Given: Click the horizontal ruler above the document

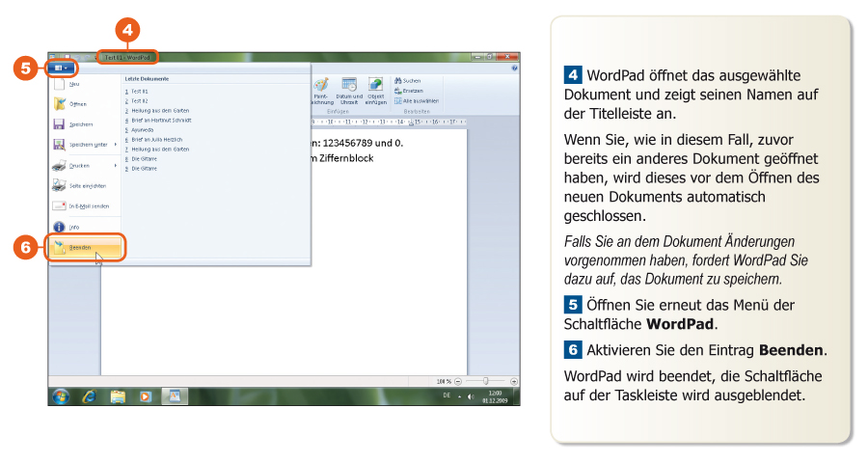Looking at the screenshot, I should tap(386, 123).
